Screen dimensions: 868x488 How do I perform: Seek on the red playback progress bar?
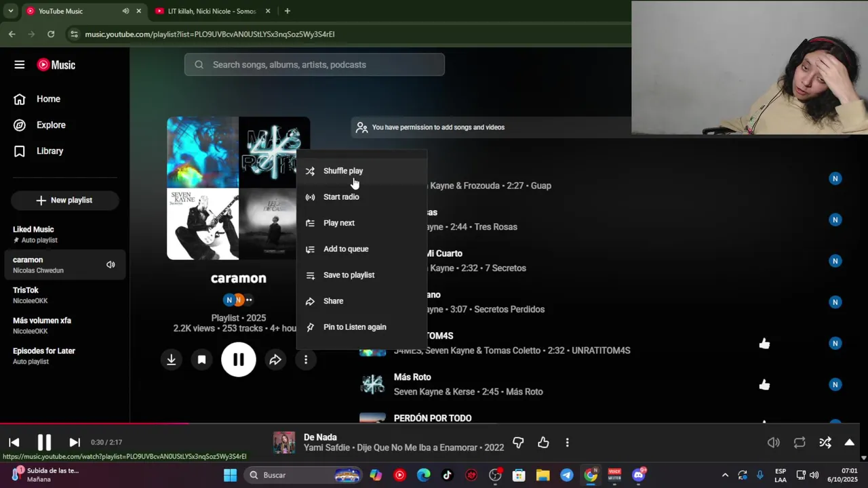coord(434,424)
